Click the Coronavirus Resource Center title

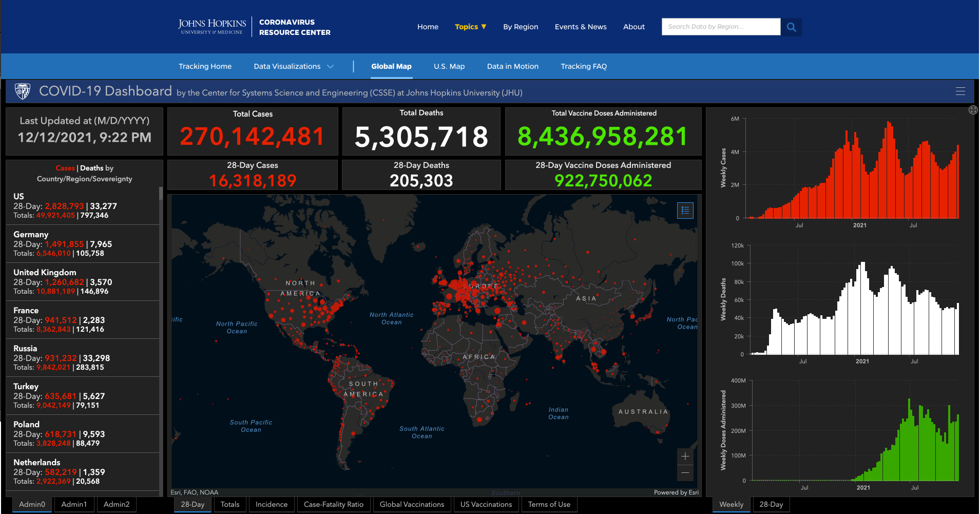pos(295,27)
